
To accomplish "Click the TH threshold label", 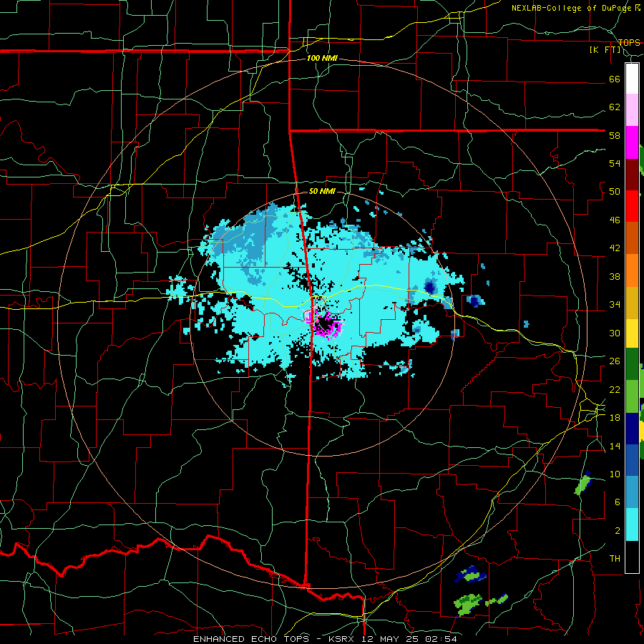I will coord(615,559).
